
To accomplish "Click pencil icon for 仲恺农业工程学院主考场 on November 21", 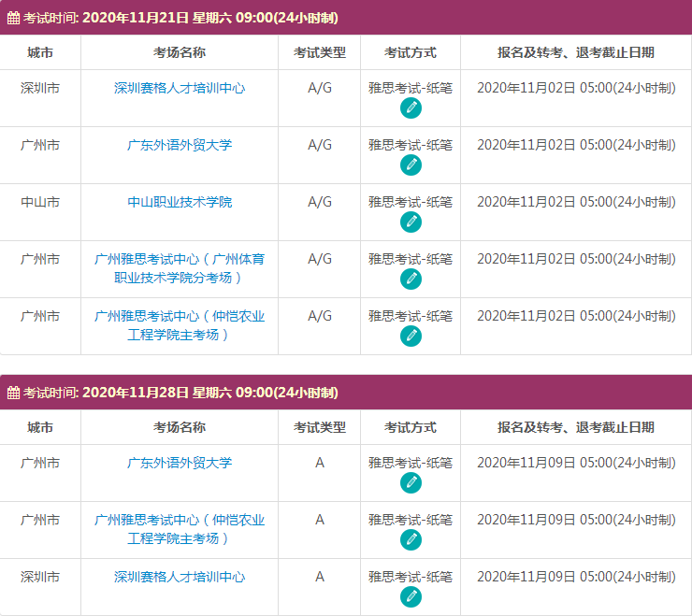I will [x=411, y=337].
